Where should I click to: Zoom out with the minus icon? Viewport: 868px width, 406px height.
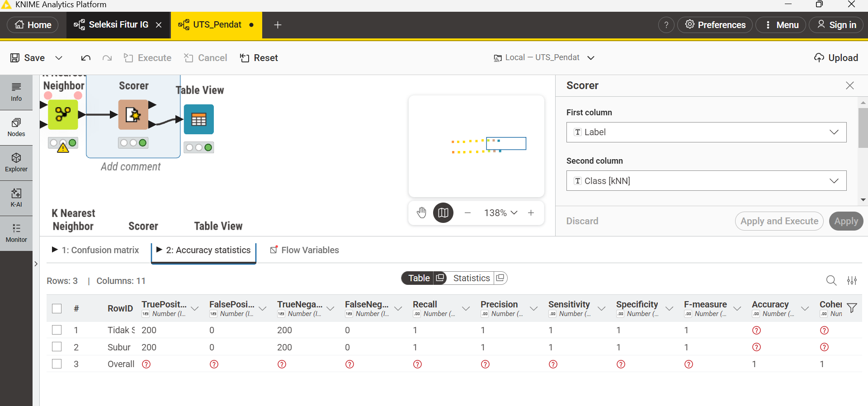(x=468, y=212)
